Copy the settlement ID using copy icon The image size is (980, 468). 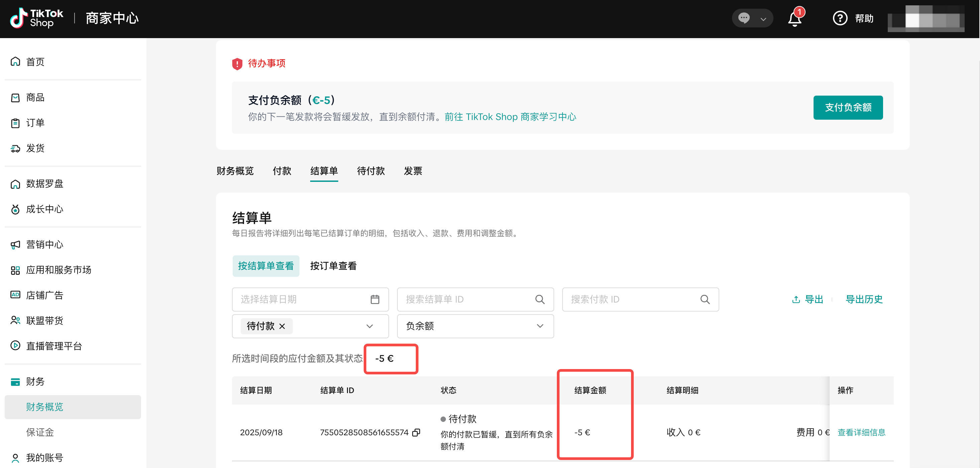pyautogui.click(x=416, y=433)
